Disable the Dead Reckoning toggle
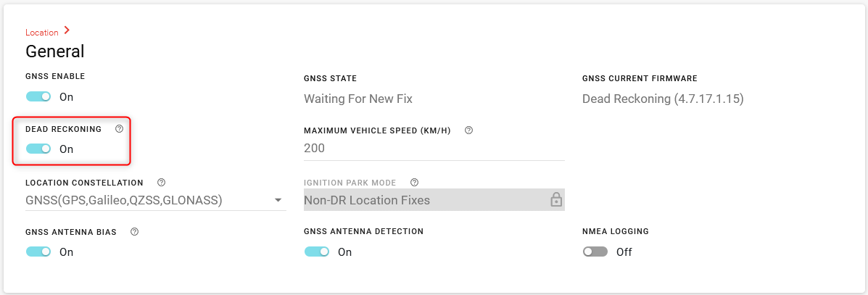The image size is (868, 295). (x=38, y=149)
